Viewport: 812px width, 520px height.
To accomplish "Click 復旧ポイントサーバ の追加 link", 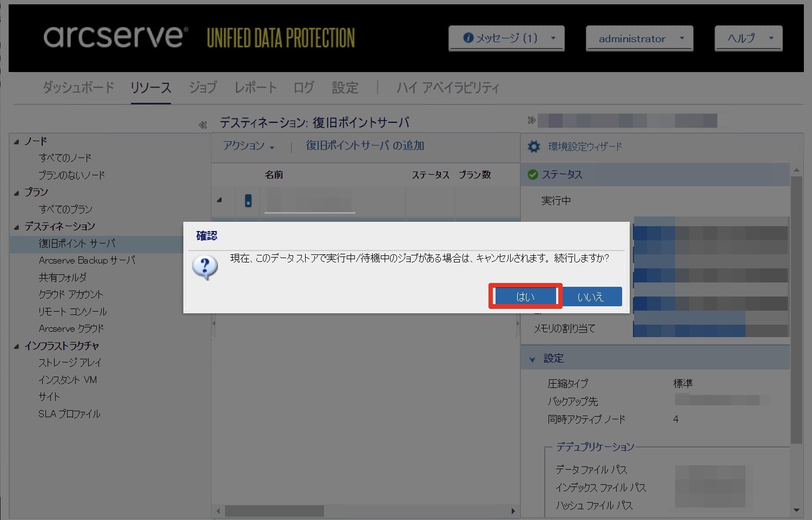I will (x=365, y=146).
